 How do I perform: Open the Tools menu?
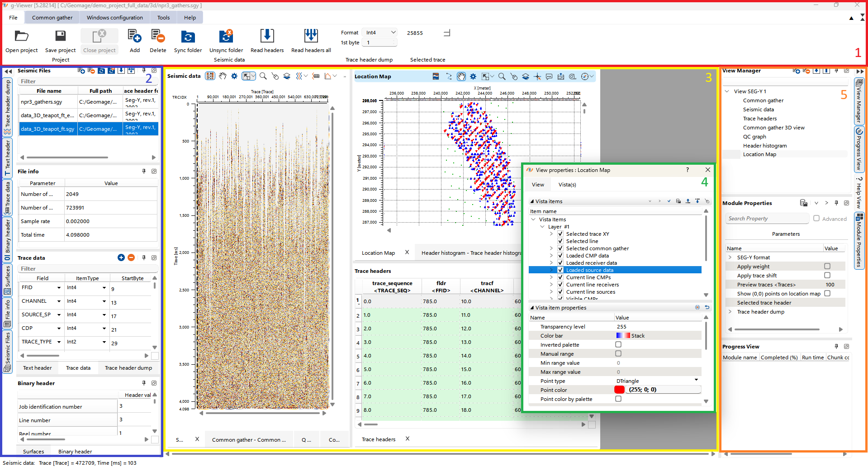coord(163,18)
